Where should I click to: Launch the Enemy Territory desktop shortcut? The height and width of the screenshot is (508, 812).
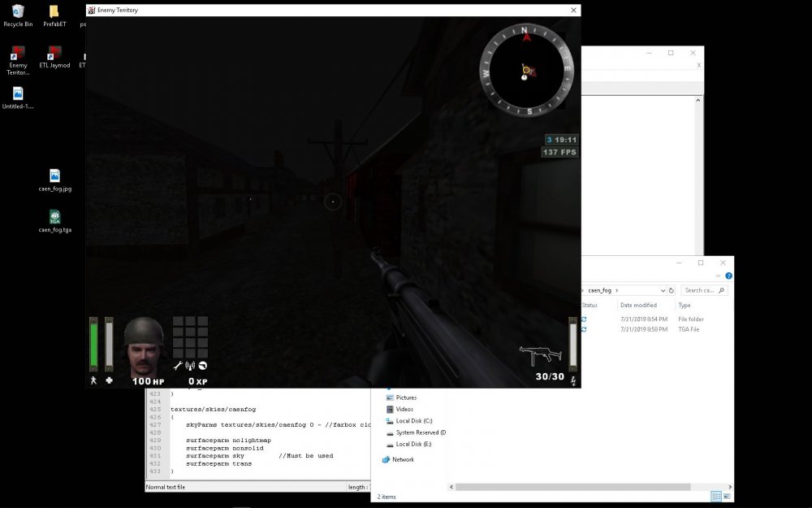(18, 59)
